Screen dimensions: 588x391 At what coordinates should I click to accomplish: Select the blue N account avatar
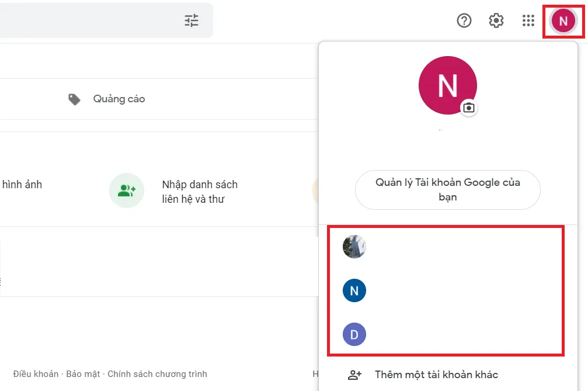[354, 290]
